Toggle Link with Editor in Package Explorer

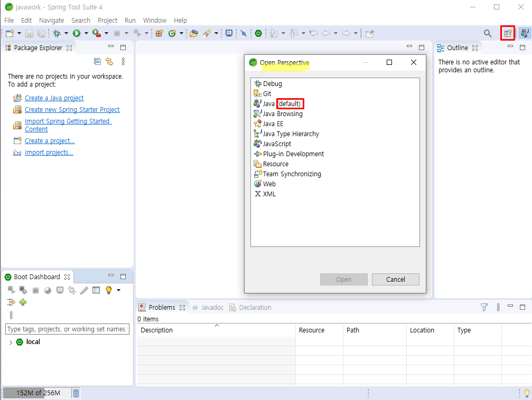(109, 61)
